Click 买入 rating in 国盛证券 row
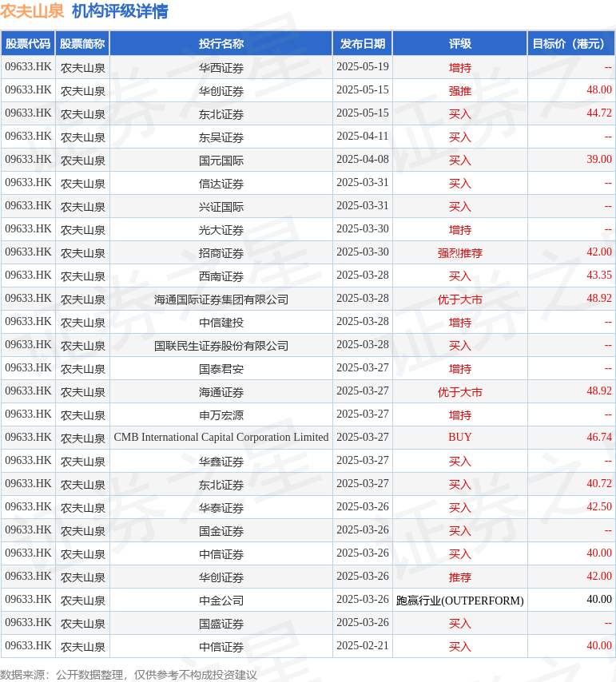 coord(460,624)
